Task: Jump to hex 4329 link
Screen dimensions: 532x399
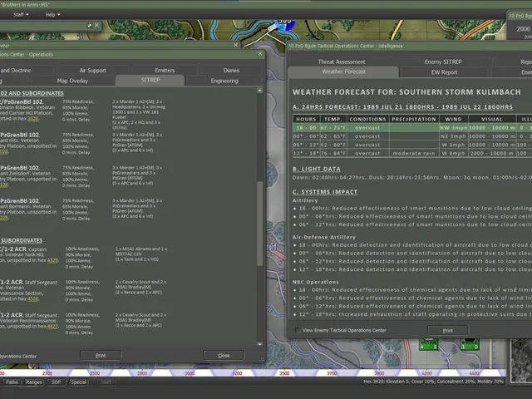Action: point(52,260)
